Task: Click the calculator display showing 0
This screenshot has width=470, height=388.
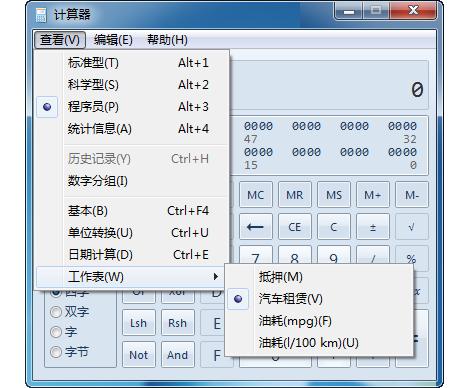Action: (329, 85)
